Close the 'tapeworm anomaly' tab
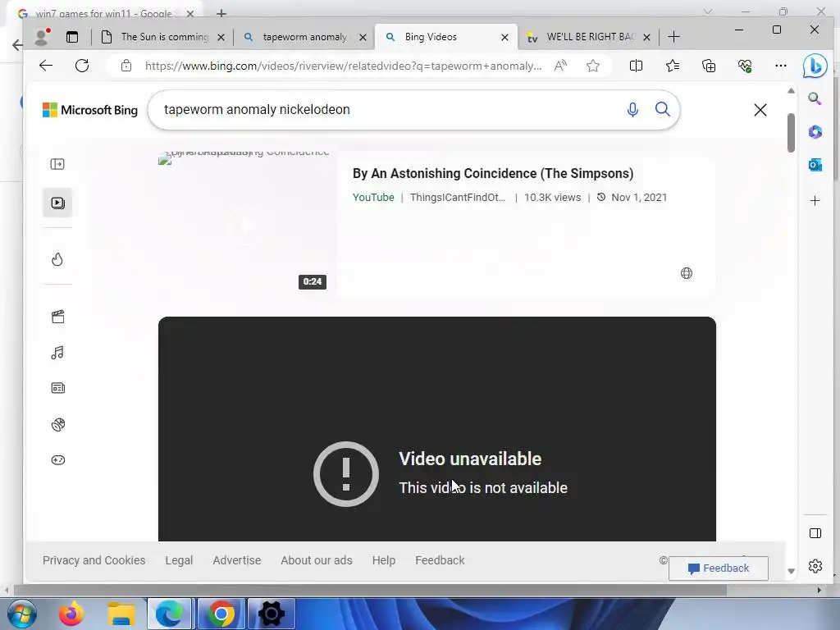Viewport: 840px width, 630px height. [x=363, y=37]
